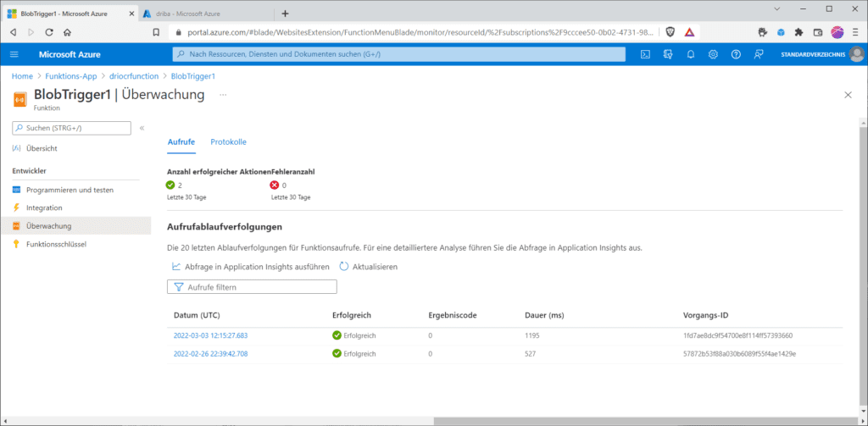Click the Aufrufe filtern filter field
Screen dimensions: 868x426
(x=252, y=287)
